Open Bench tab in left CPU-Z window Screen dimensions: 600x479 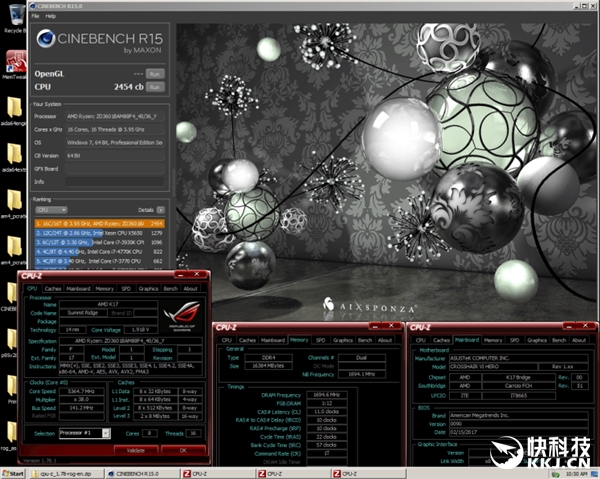point(170,288)
